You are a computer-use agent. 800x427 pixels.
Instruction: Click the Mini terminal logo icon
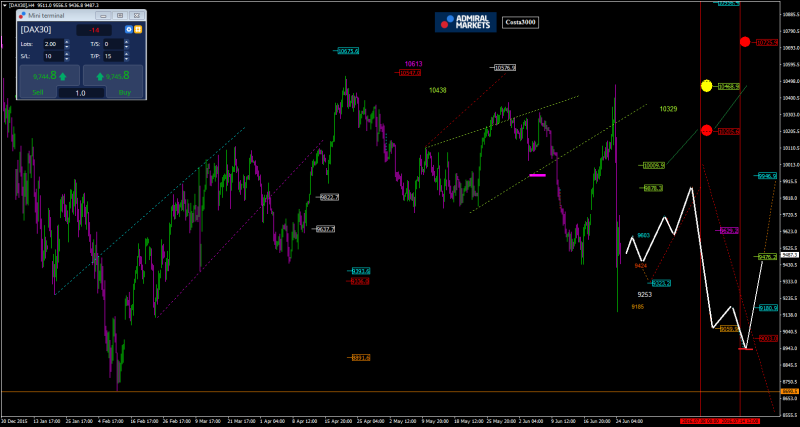[24, 16]
